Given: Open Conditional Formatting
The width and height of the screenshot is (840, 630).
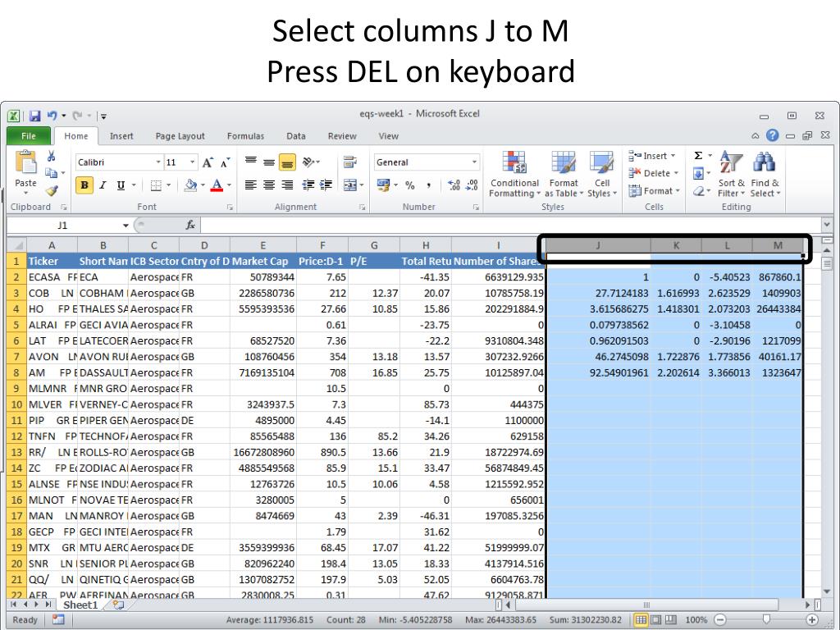Looking at the screenshot, I should 514,175.
